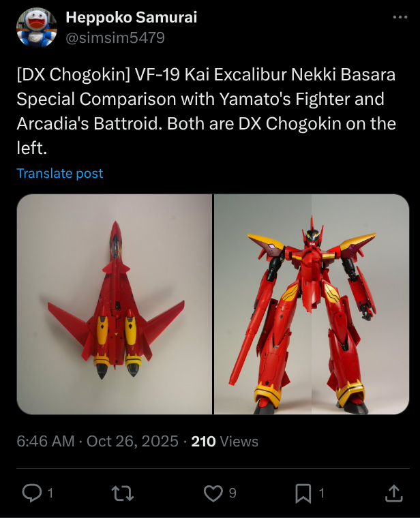Visit the @simsim5479 handle
Screen dimensions: 420x518
pyautogui.click(x=115, y=37)
